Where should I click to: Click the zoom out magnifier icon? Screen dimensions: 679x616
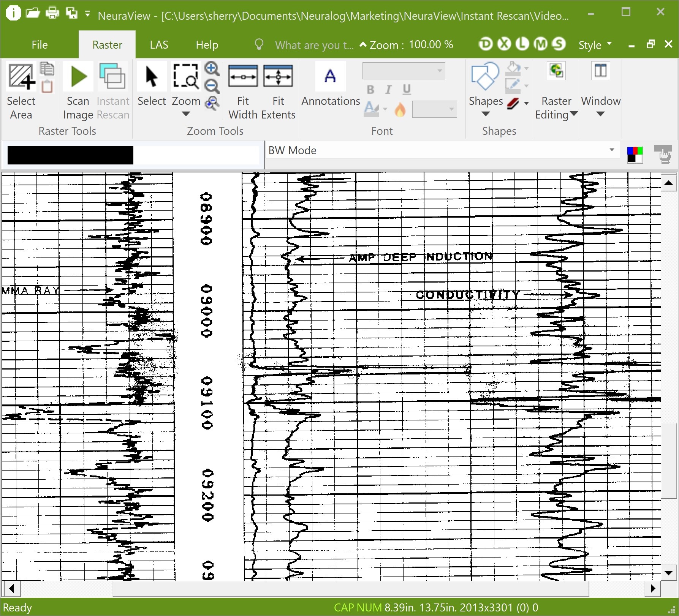(212, 86)
